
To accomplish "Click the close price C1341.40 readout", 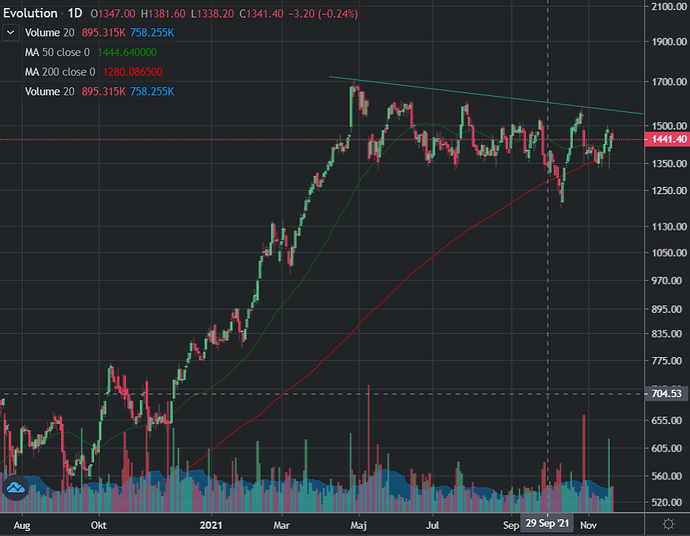I will click(261, 14).
